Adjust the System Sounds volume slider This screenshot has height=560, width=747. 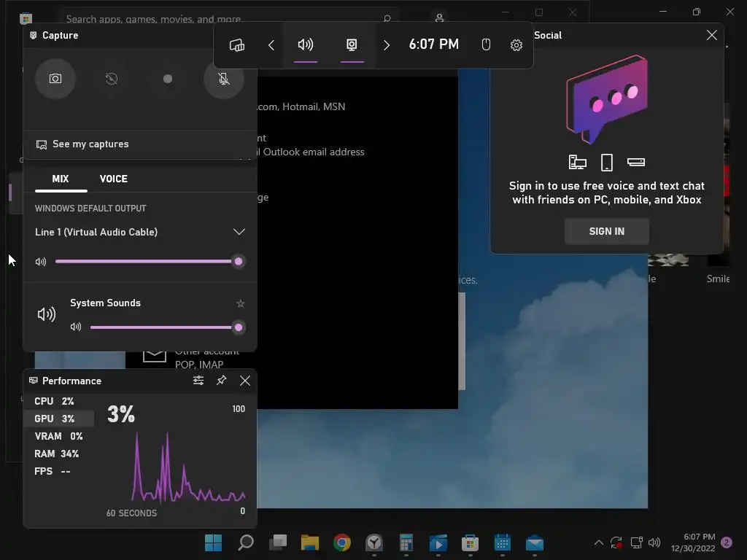click(167, 327)
